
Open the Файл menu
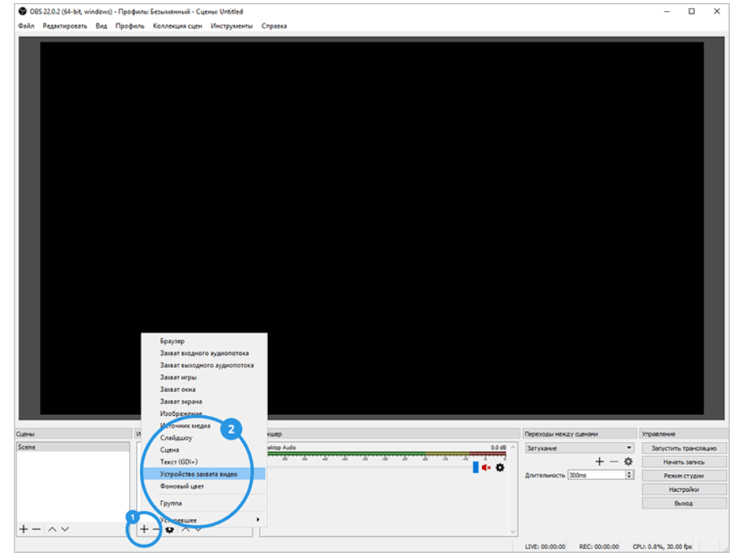pos(26,26)
